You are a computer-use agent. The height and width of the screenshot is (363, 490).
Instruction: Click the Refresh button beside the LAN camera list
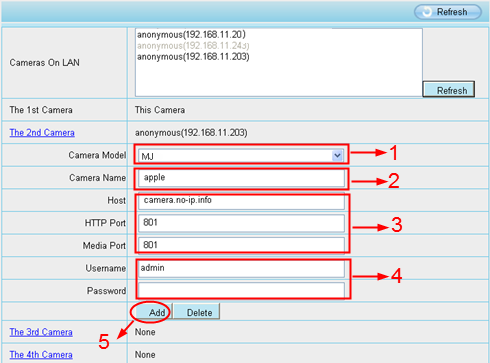pyautogui.click(x=449, y=89)
